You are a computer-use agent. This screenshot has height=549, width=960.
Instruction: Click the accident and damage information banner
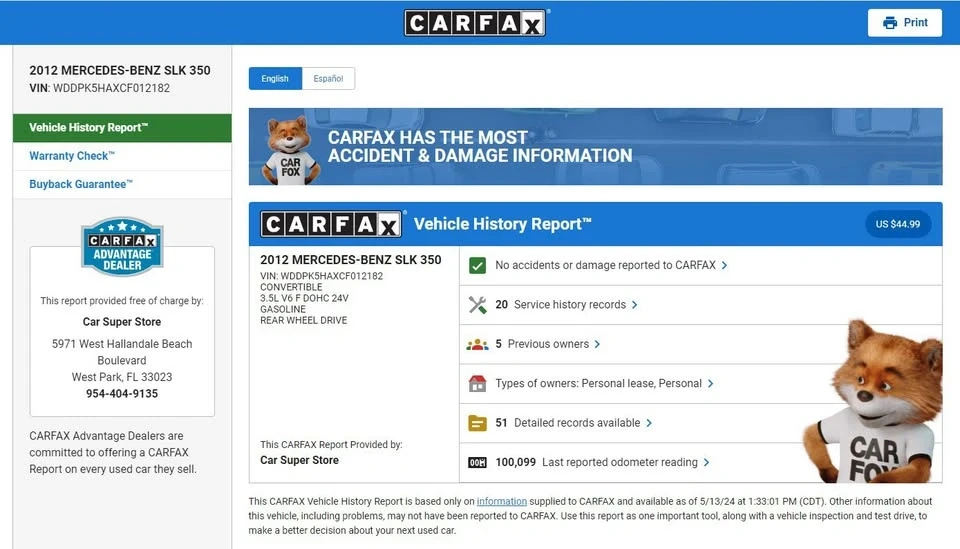[x=595, y=147]
